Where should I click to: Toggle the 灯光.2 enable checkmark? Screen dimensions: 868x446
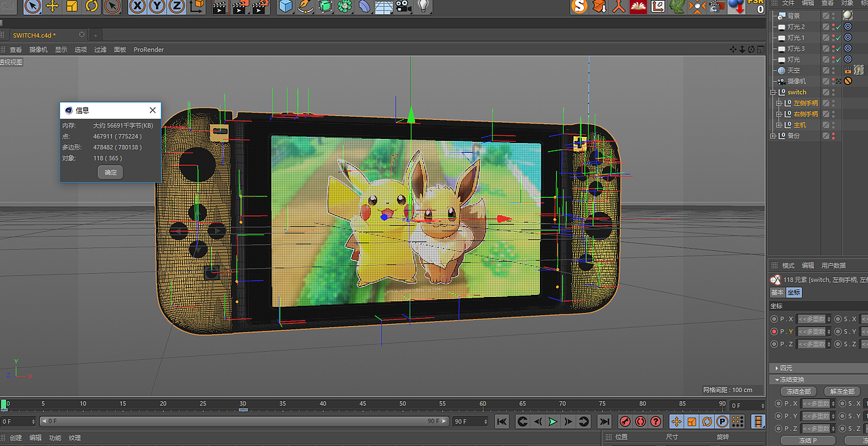[x=838, y=27]
